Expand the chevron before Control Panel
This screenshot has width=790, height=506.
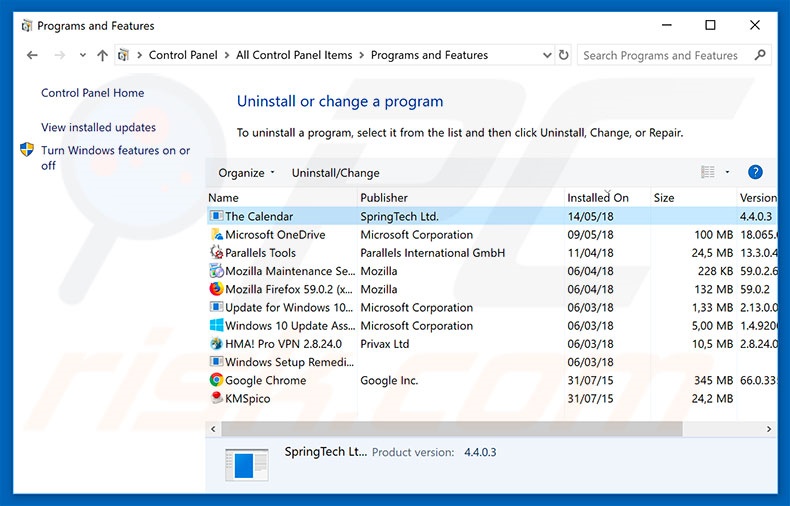pos(139,55)
